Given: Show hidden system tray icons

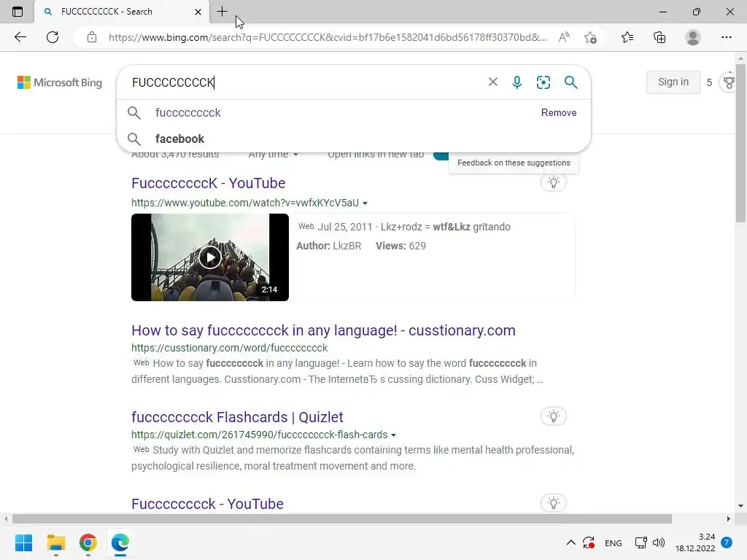Looking at the screenshot, I should pyautogui.click(x=570, y=542).
